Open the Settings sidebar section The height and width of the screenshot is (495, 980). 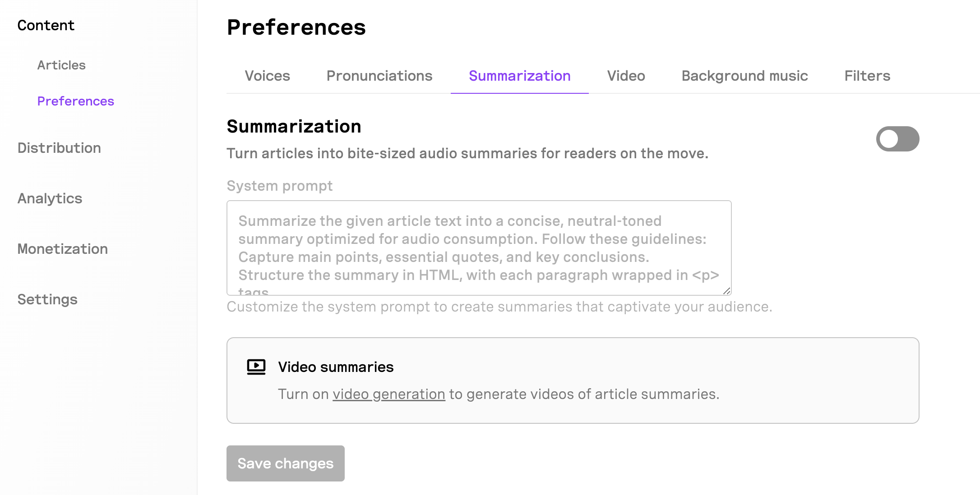(47, 299)
